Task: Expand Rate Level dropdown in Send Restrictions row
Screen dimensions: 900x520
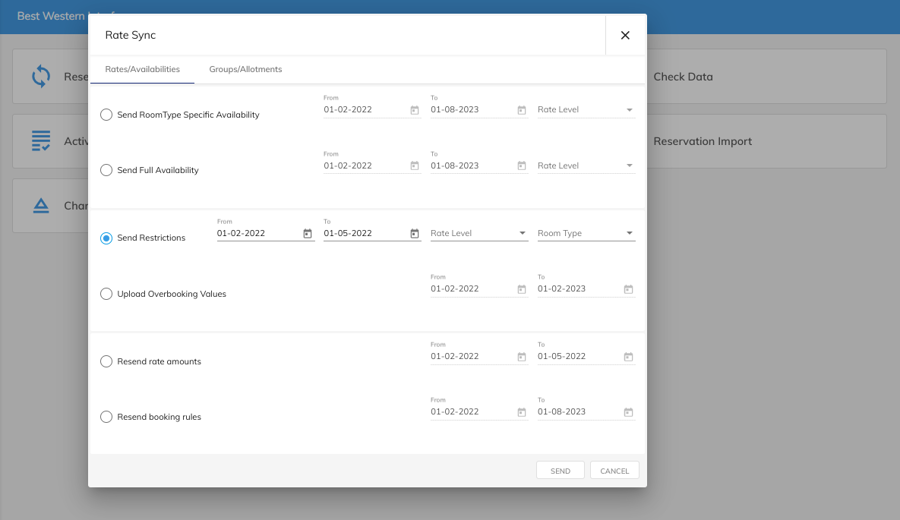Action: pyautogui.click(x=478, y=234)
